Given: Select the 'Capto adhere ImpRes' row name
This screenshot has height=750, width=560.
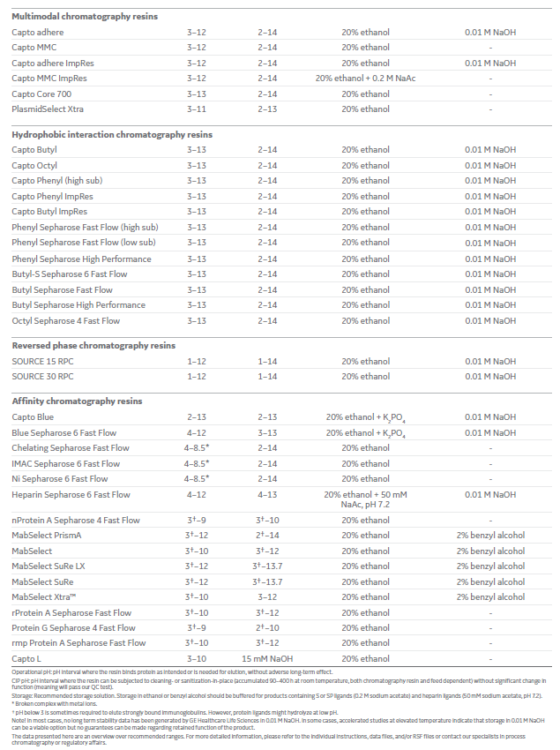Looking at the screenshot, I should (53, 64).
